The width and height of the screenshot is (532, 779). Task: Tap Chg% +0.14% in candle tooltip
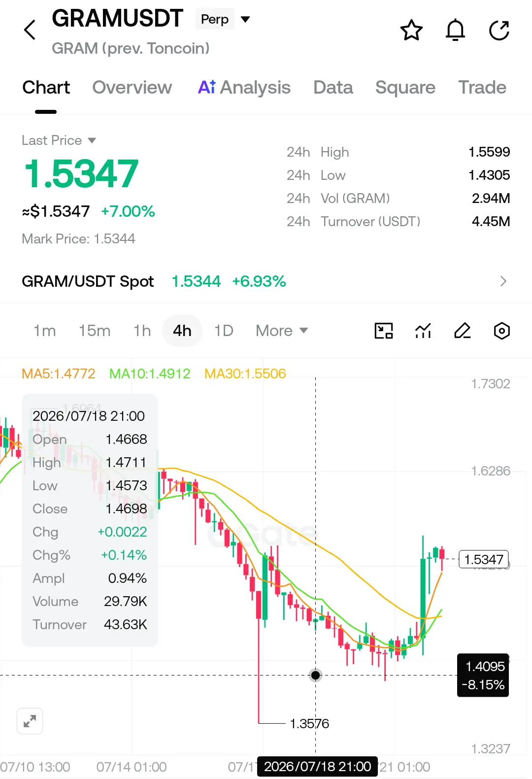pyautogui.click(x=90, y=555)
